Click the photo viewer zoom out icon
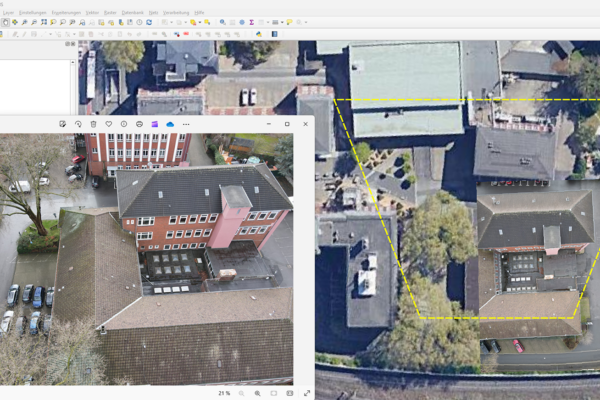This screenshot has width=600, height=400. click(x=241, y=393)
